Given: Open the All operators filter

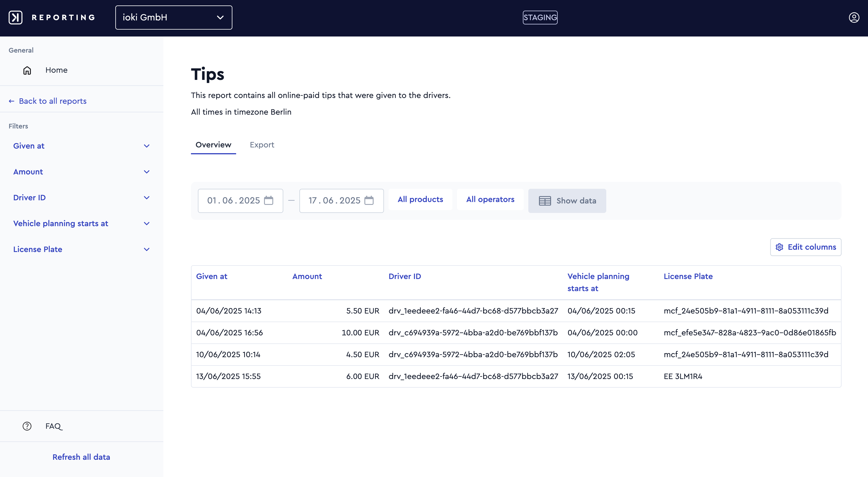Looking at the screenshot, I should (x=490, y=199).
